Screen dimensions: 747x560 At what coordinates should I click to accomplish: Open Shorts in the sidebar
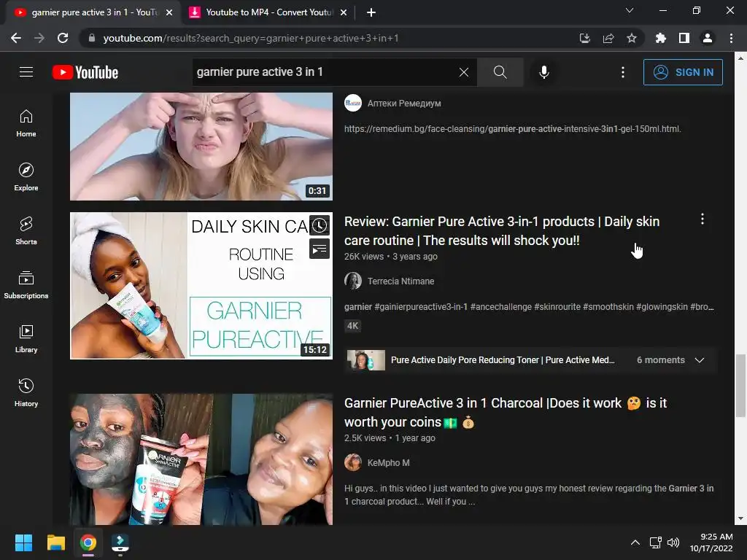[26, 231]
